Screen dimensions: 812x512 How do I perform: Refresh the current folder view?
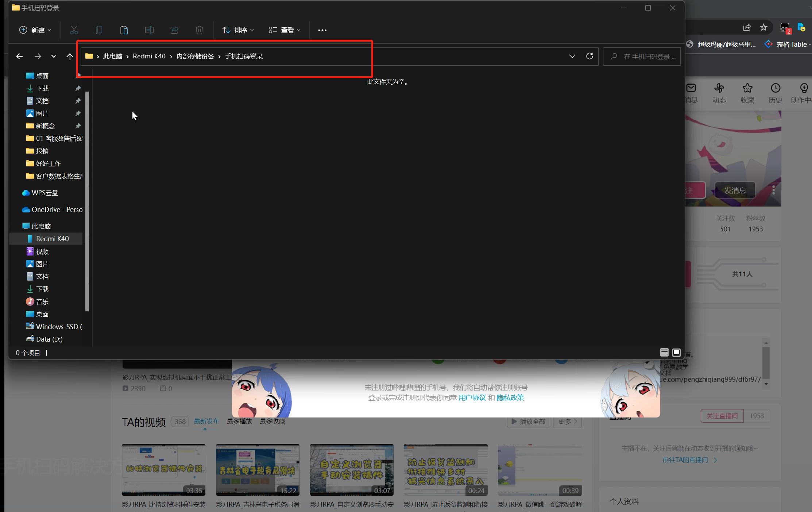click(589, 56)
